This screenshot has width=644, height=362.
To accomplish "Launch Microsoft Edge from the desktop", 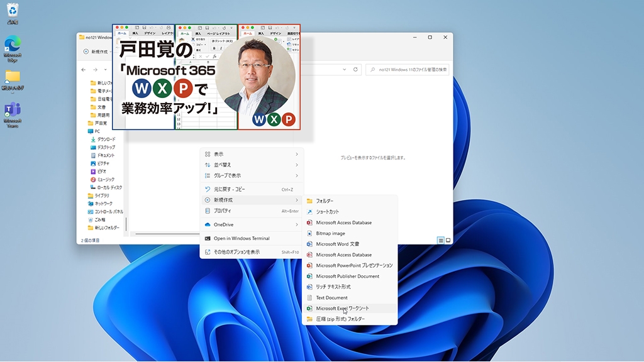I will tap(13, 49).
